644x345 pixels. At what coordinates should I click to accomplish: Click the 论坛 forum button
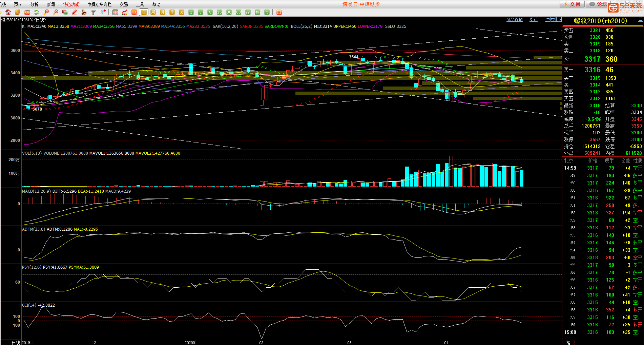click(599, 4)
